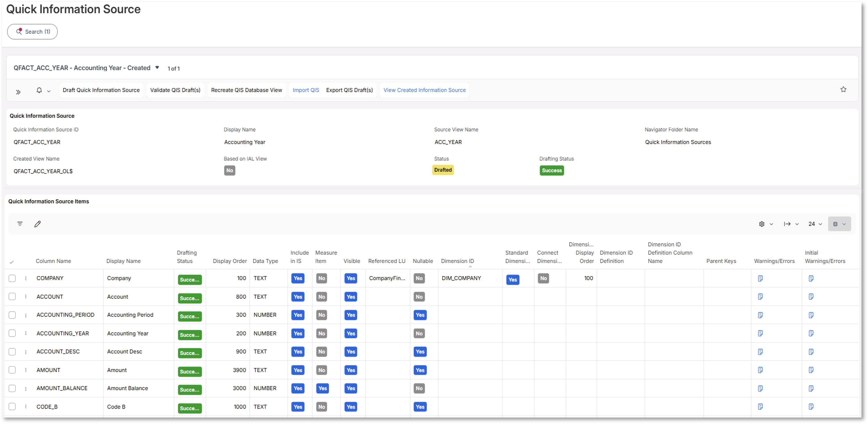Open the dropdown arrow beside the bell

click(49, 91)
